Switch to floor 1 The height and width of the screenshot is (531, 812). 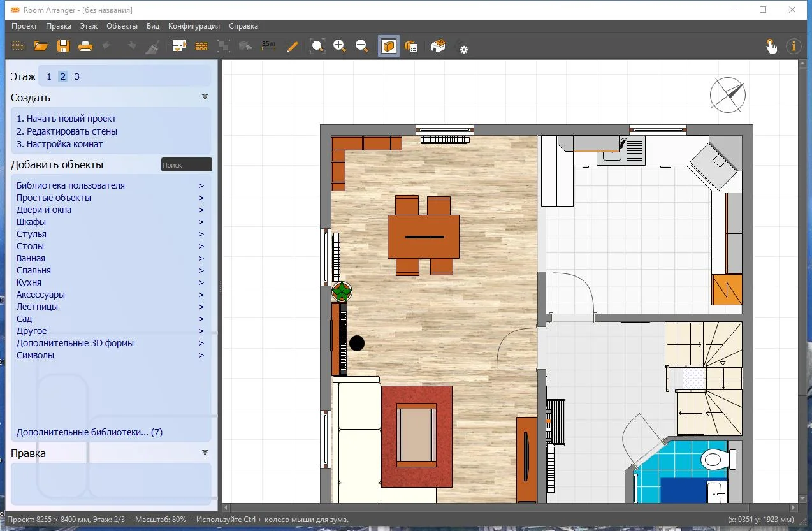point(49,76)
